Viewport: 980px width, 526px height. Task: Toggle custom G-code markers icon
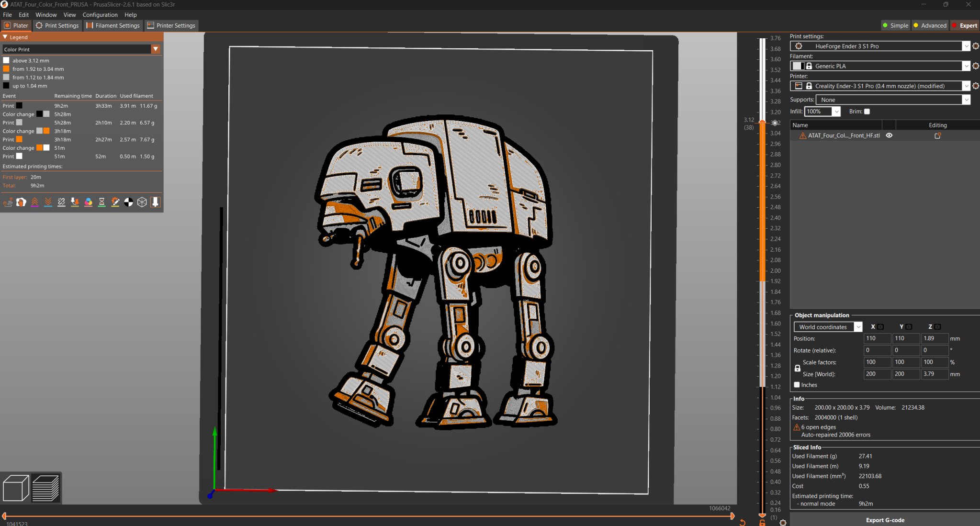tap(115, 202)
